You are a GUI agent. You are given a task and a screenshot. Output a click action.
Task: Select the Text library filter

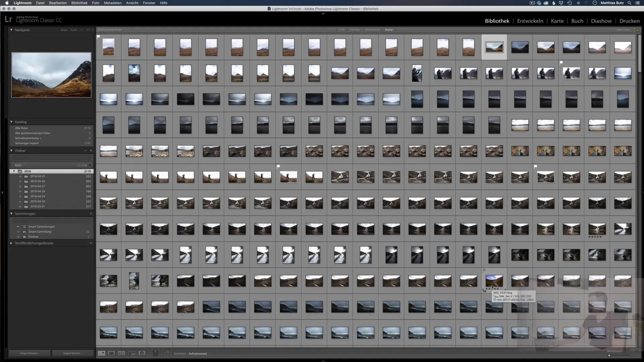[342, 30]
